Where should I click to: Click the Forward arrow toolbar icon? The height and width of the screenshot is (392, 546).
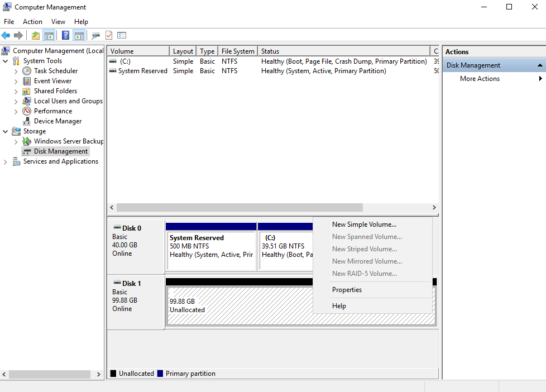(18, 35)
